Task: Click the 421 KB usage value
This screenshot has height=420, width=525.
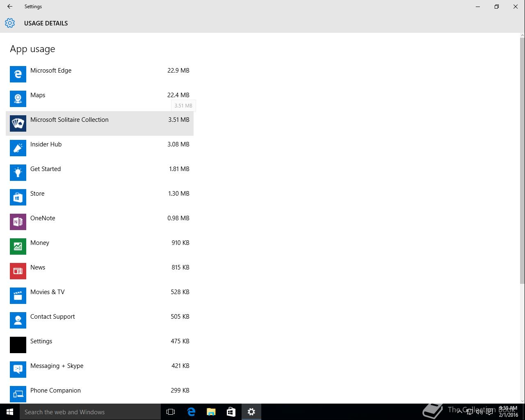Action: tap(180, 366)
